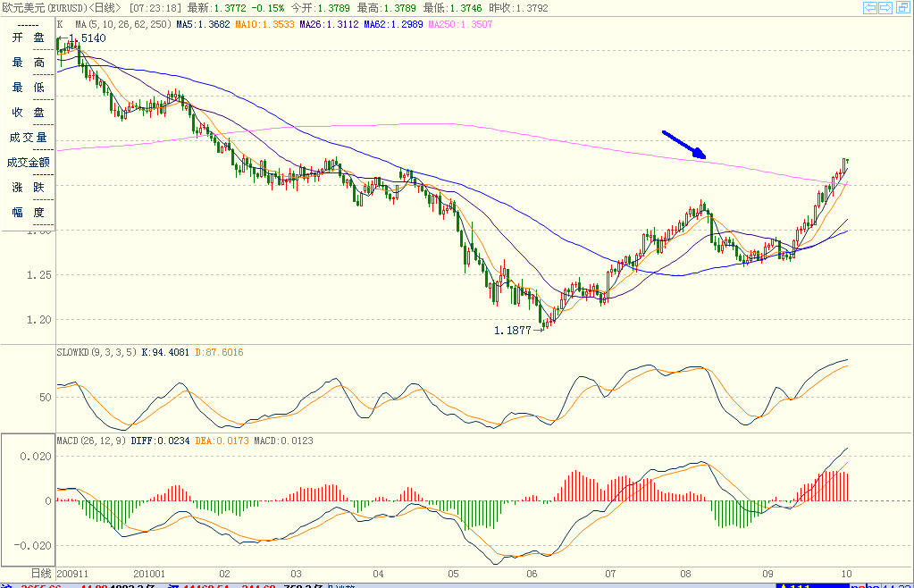Screen dimensions: 914x588
Task: Select the 欧元美元(EURUSD) chart title
Action: tap(45, 8)
